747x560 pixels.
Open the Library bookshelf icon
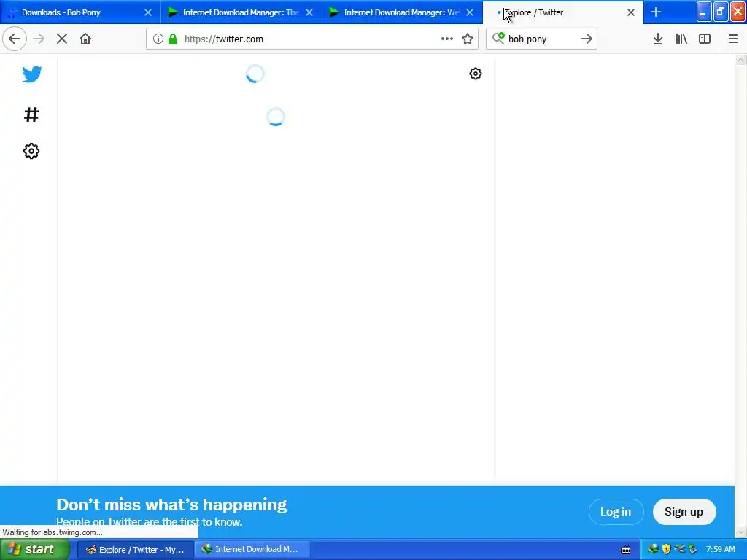coord(681,39)
